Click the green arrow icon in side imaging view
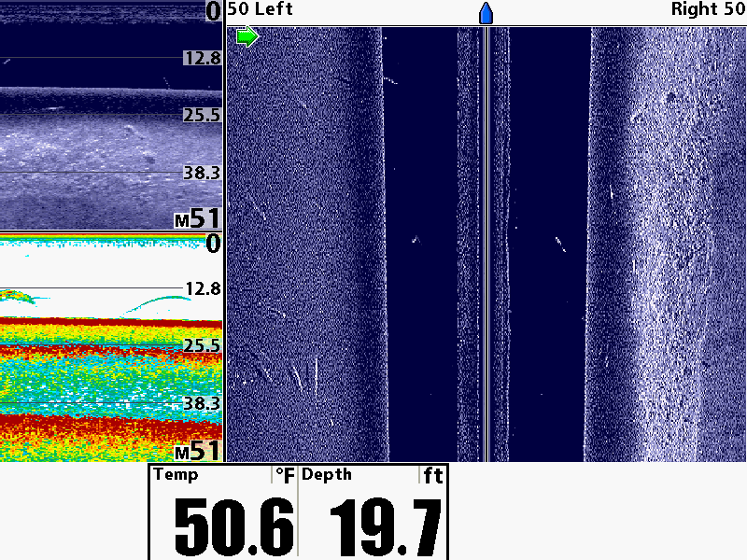Screen dimensions: 747x560 click(x=247, y=36)
